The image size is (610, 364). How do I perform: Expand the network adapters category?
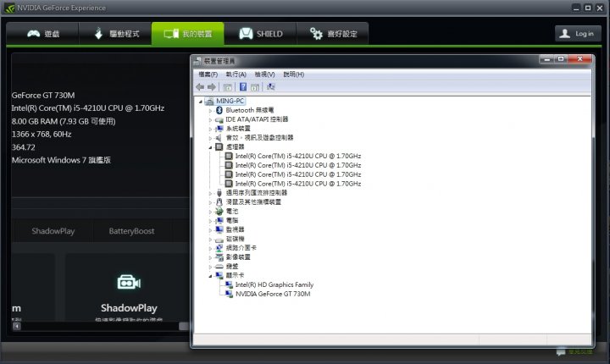tap(210, 248)
